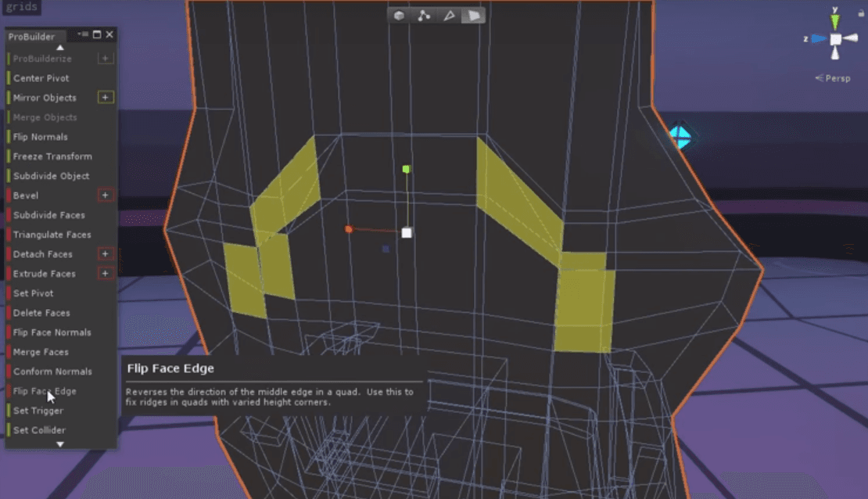Click the Merge Faces button
This screenshot has width=868, height=499.
pos(41,352)
